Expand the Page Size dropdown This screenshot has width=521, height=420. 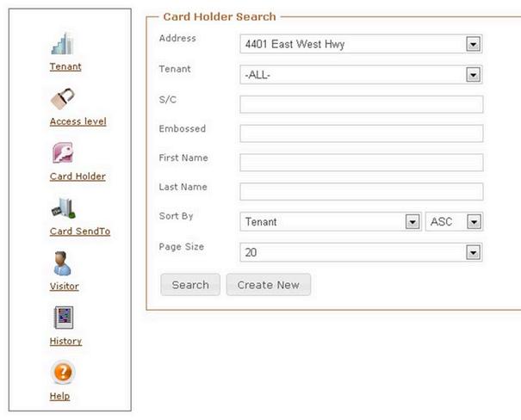[x=472, y=252]
